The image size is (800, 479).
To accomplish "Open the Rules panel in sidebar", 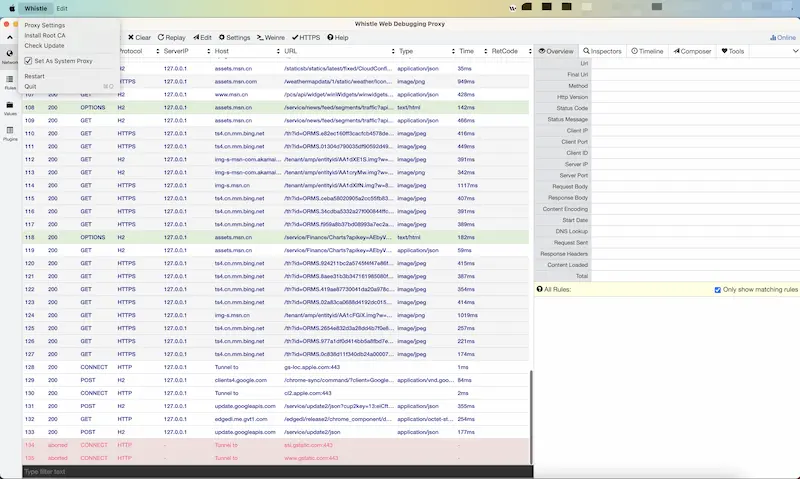I will 10,82.
